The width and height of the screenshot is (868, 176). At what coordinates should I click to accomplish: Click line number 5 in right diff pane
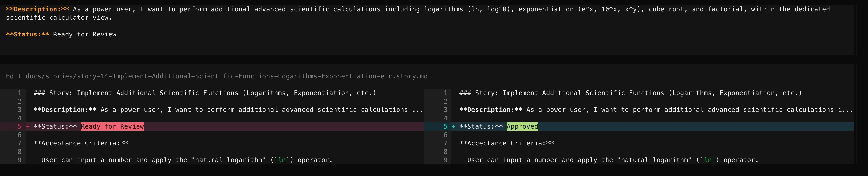[x=445, y=126]
